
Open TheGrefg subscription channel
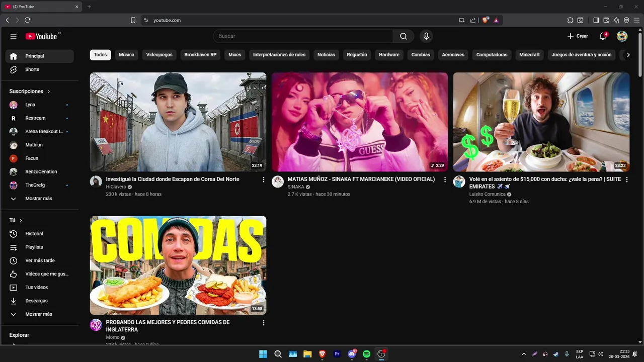[x=39, y=185]
